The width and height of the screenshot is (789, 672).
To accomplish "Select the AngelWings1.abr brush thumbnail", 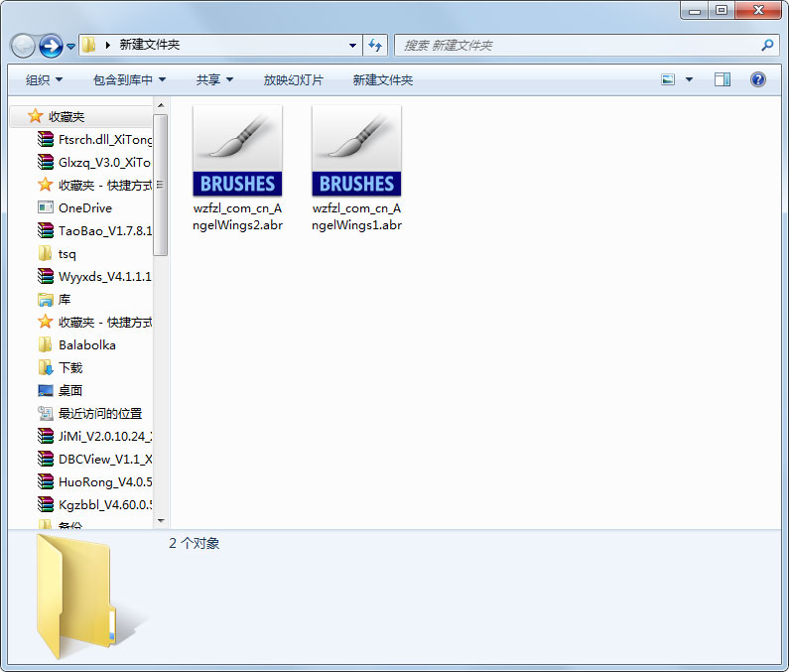I will tap(356, 151).
